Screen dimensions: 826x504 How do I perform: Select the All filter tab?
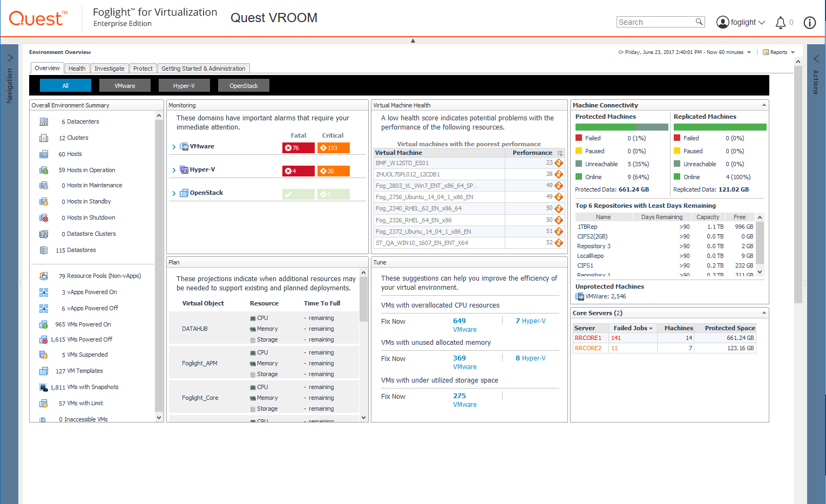point(65,85)
